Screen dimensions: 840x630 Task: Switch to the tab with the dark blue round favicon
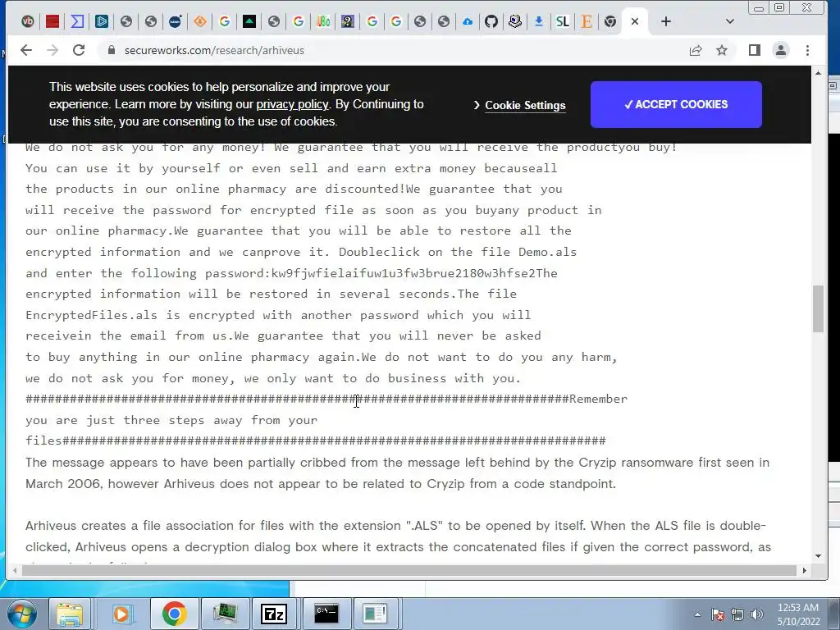176,21
